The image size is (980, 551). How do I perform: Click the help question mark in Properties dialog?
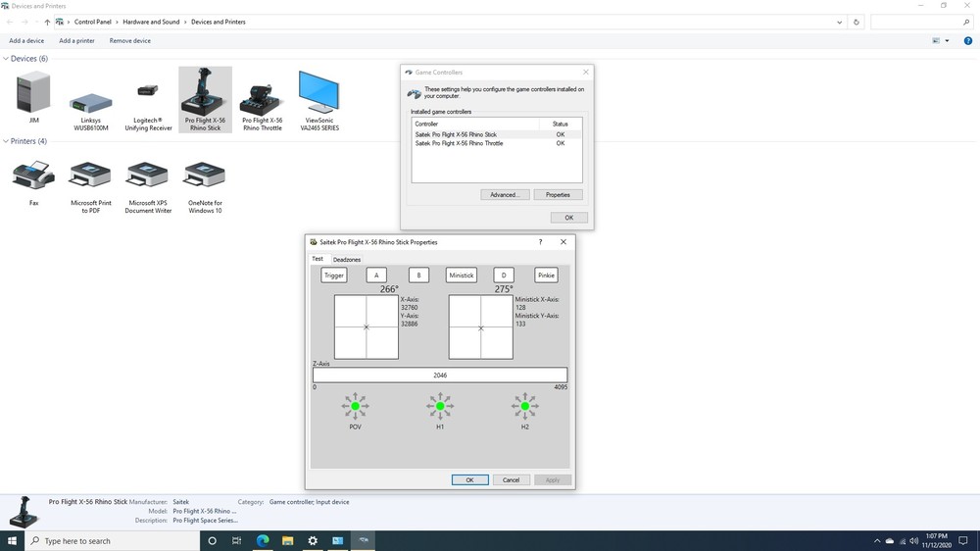540,242
